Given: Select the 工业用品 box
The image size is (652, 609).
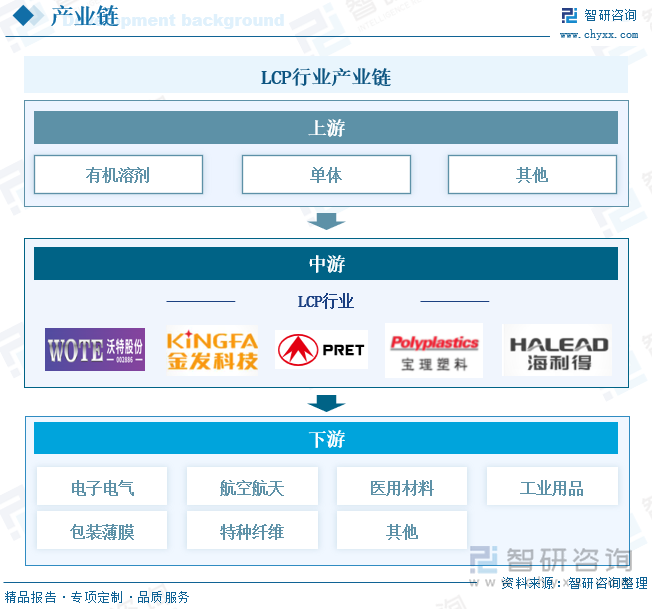Looking at the screenshot, I should tap(552, 486).
